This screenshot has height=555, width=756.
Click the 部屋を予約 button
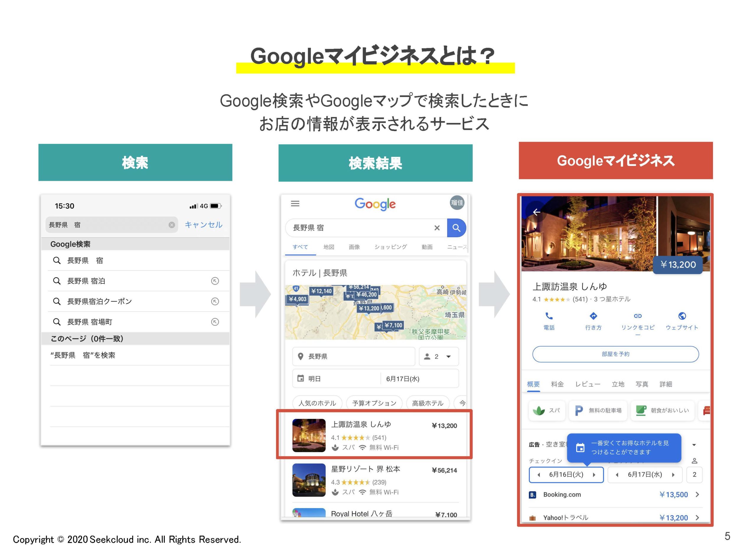(x=616, y=354)
